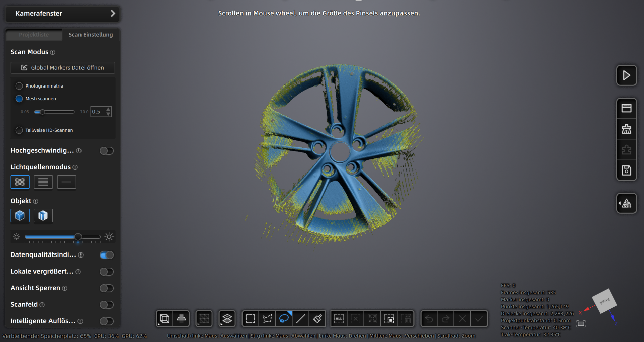Viewport: 644px width, 342px height.
Task: Select the Photogrammetrie radio option
Action: pyautogui.click(x=19, y=86)
